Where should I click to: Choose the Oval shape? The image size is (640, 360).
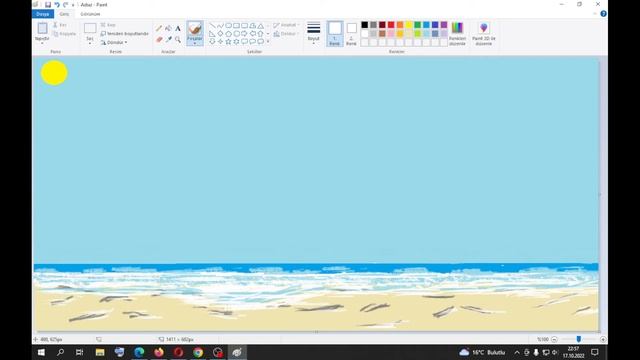pyautogui.click(x=229, y=26)
